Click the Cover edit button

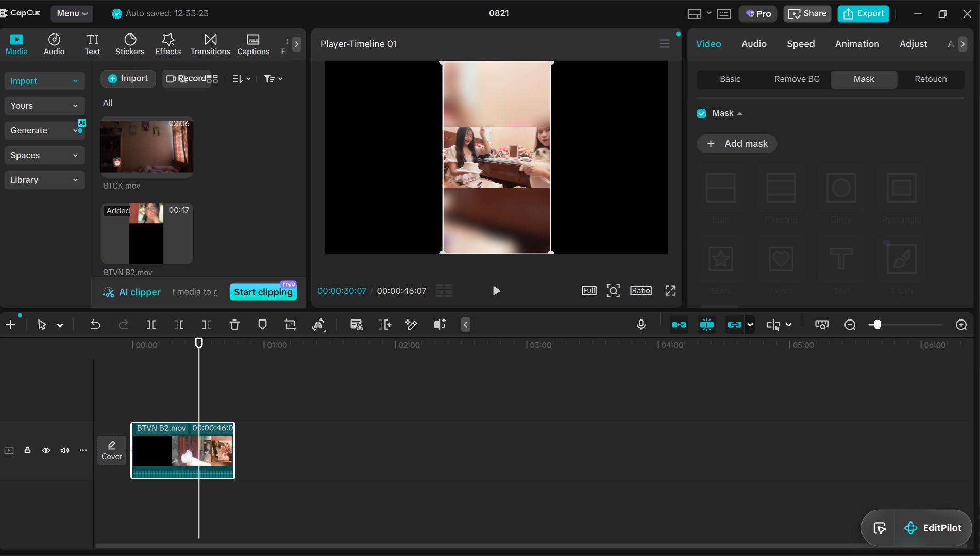pyautogui.click(x=112, y=450)
